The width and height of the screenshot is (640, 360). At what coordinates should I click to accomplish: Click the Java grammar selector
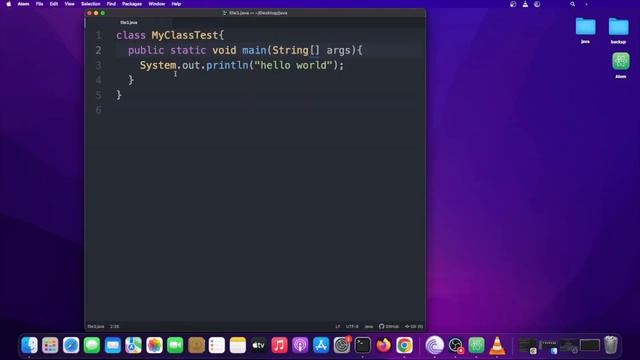point(369,327)
